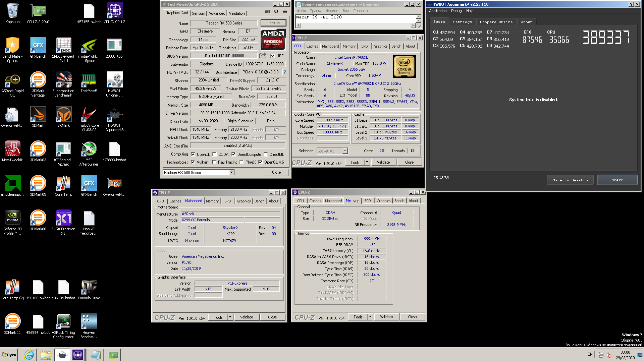
Task: Click EN language indicator in tray
Action: pyautogui.click(x=590, y=354)
